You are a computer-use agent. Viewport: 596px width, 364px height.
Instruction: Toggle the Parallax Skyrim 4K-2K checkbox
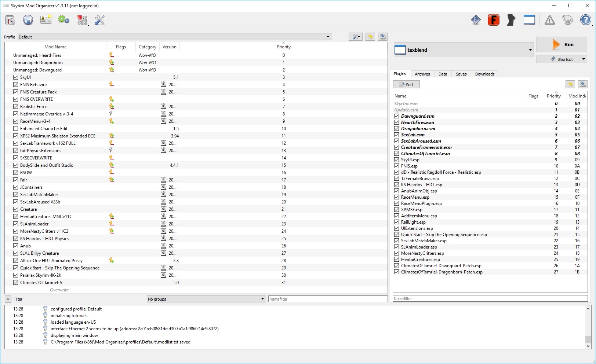[x=15, y=275]
